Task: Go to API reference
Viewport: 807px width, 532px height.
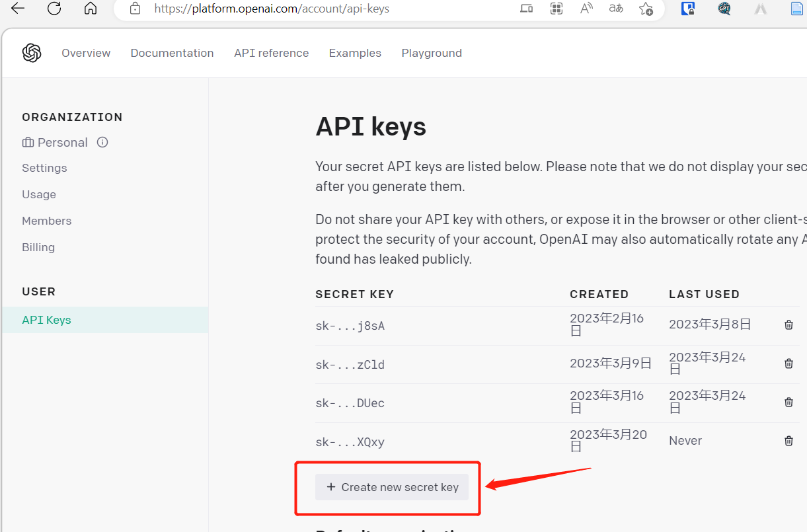Action: (x=271, y=53)
